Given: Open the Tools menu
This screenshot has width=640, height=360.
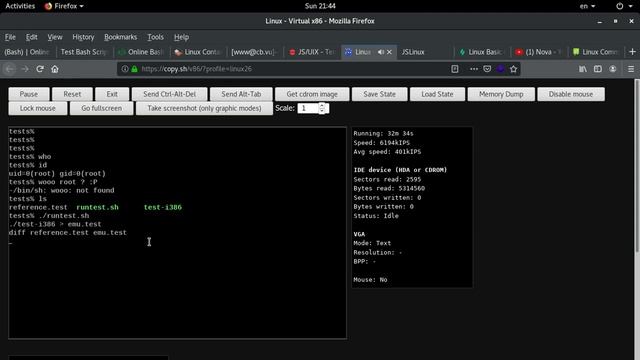Looking at the screenshot, I should [155, 37].
